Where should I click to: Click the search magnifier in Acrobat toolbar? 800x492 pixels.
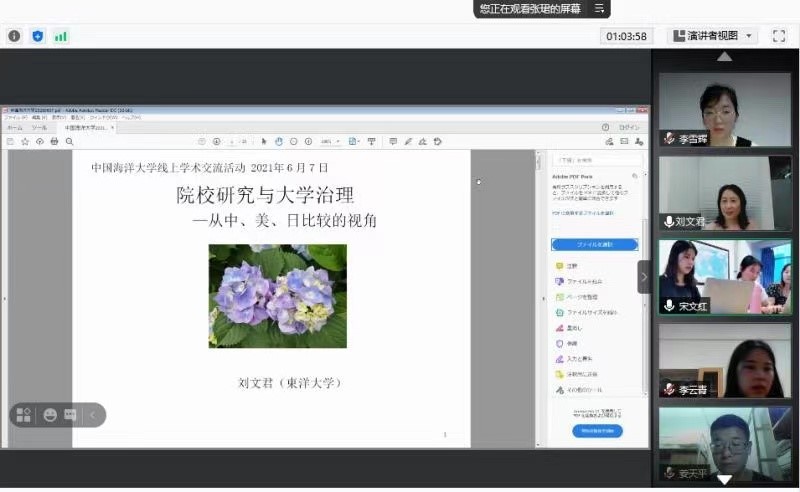click(x=70, y=142)
